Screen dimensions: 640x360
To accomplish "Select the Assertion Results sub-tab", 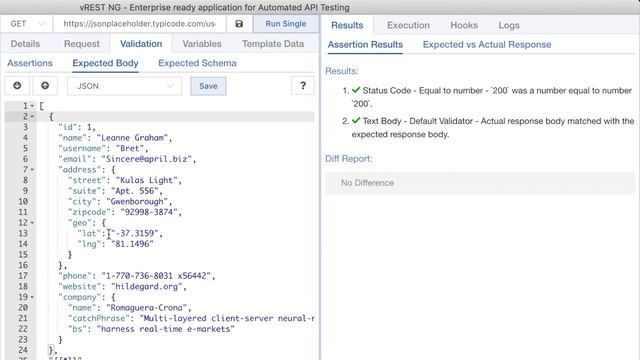I will click(x=365, y=44).
